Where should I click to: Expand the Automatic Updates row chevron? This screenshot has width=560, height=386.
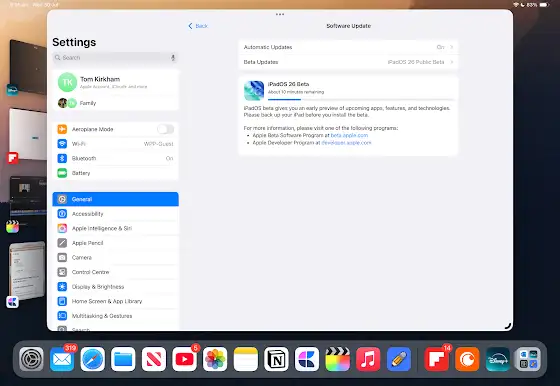[452, 47]
